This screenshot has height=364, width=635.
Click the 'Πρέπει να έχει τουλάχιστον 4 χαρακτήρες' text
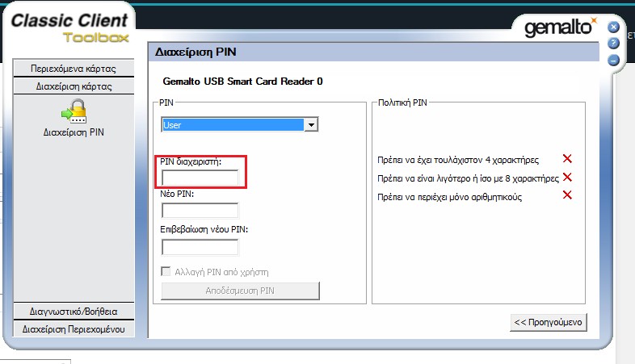(458, 160)
